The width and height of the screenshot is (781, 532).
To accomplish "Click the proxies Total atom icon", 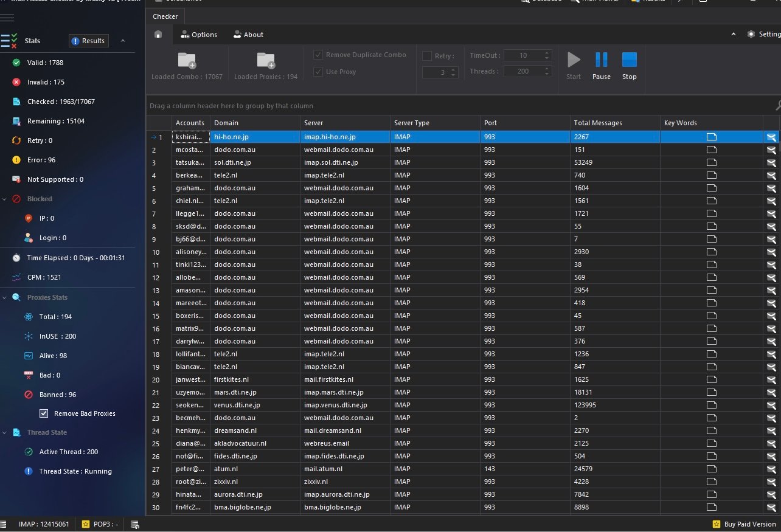I will [29, 317].
